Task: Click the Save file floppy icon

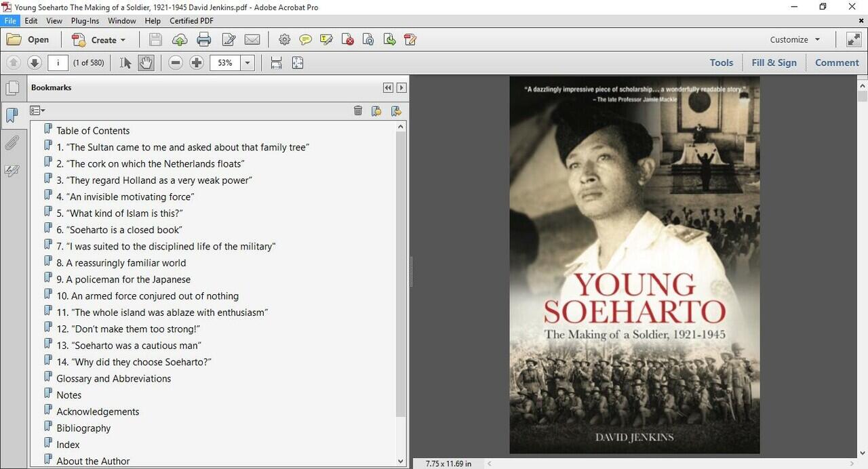Action: (x=155, y=40)
